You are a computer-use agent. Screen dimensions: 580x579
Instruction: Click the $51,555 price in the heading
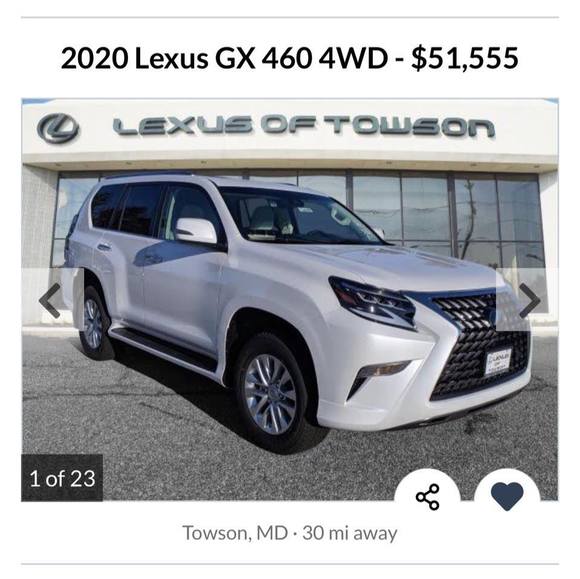[x=465, y=58]
